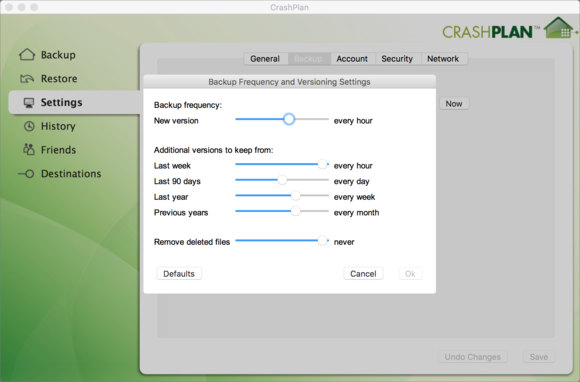Click the 'New version' label
580x382 pixels.
[x=176, y=121]
